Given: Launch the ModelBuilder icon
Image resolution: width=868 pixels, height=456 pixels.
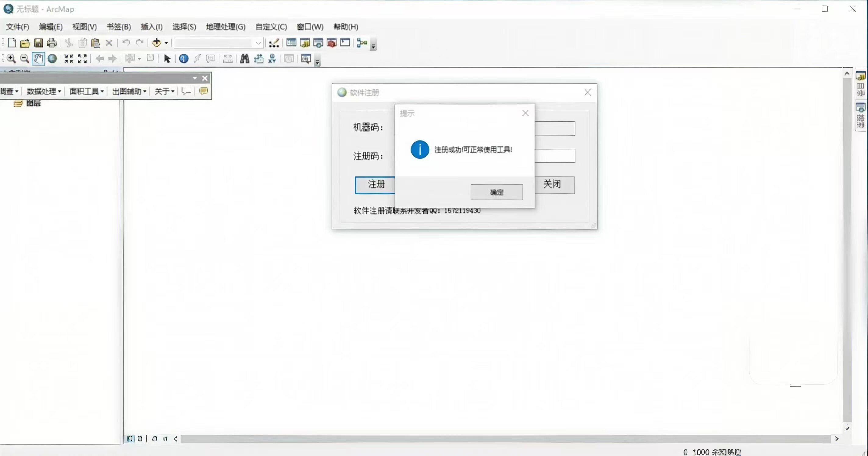Looking at the screenshot, I should [x=362, y=43].
